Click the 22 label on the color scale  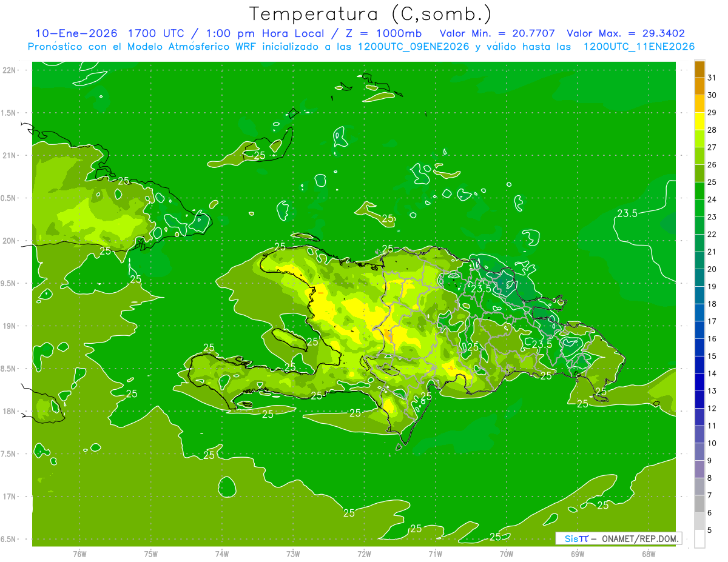coord(712,234)
